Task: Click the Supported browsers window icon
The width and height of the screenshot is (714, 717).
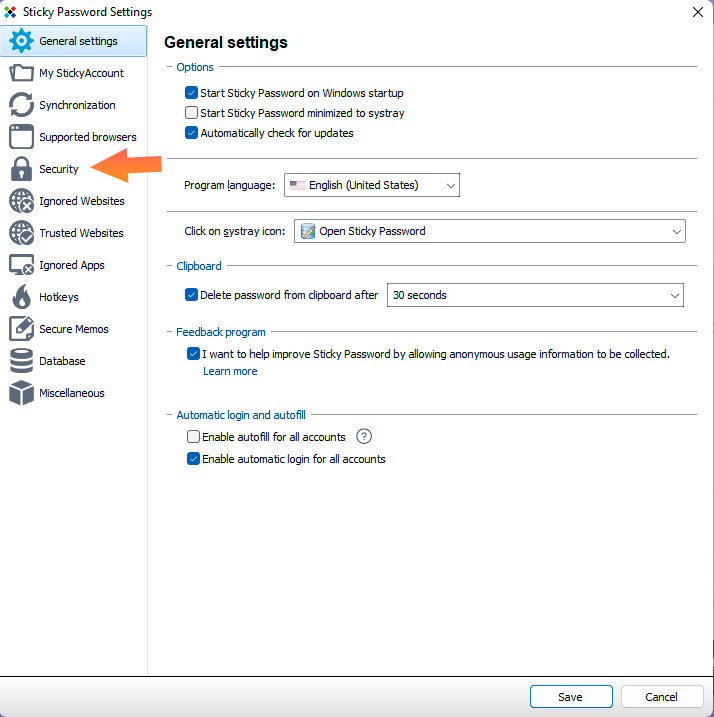Action: [21, 137]
